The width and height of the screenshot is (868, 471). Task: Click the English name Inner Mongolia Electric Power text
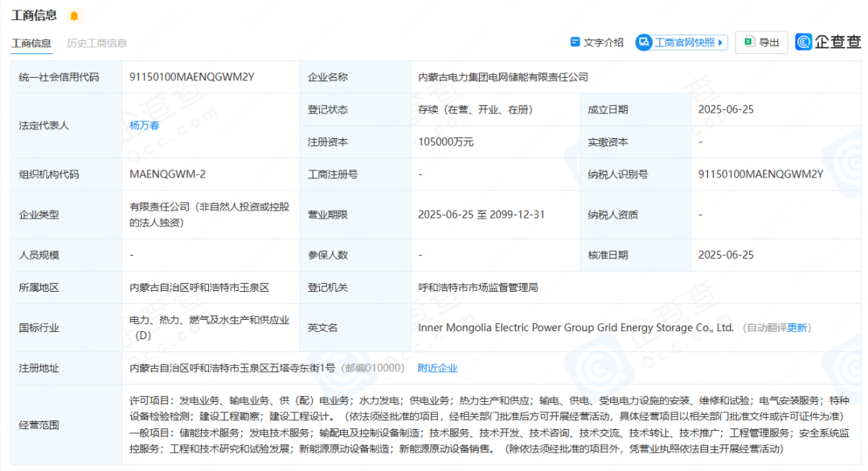coord(563,327)
